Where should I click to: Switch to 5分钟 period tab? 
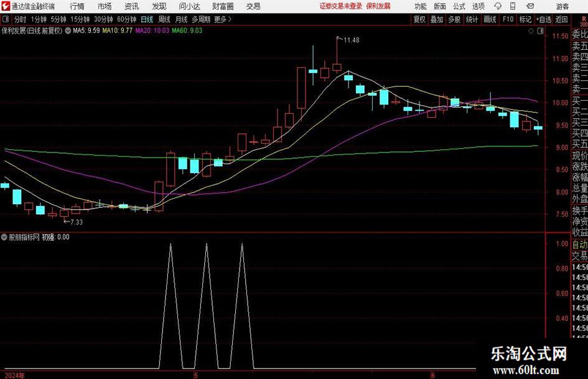point(58,19)
